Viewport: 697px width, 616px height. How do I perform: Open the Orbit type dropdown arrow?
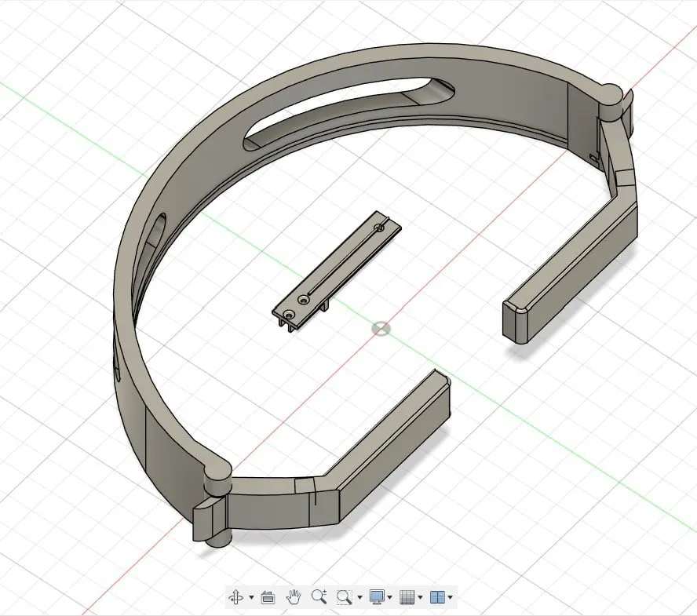(x=251, y=597)
